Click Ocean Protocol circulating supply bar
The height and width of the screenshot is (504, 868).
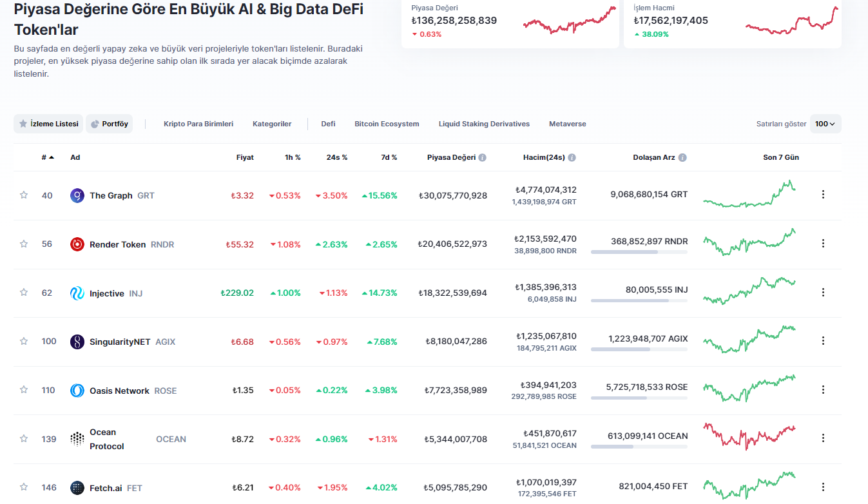(639, 447)
